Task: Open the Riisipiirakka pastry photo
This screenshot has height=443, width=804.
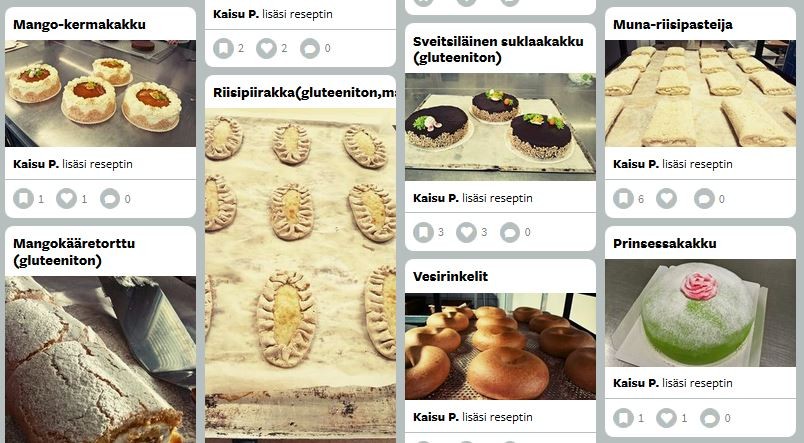Action: click(300, 274)
